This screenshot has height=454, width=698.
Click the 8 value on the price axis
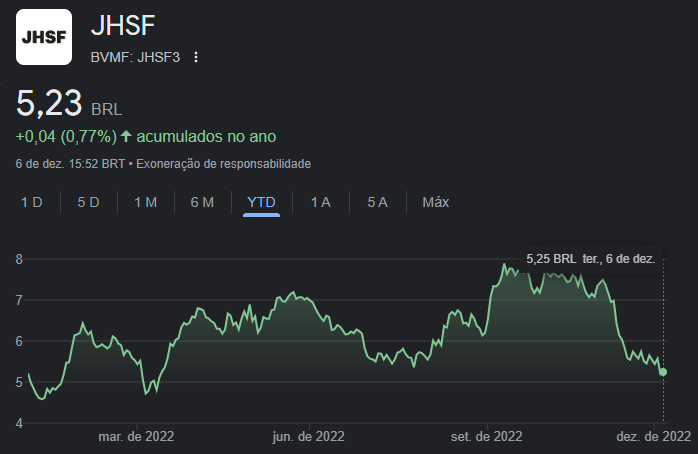19,259
